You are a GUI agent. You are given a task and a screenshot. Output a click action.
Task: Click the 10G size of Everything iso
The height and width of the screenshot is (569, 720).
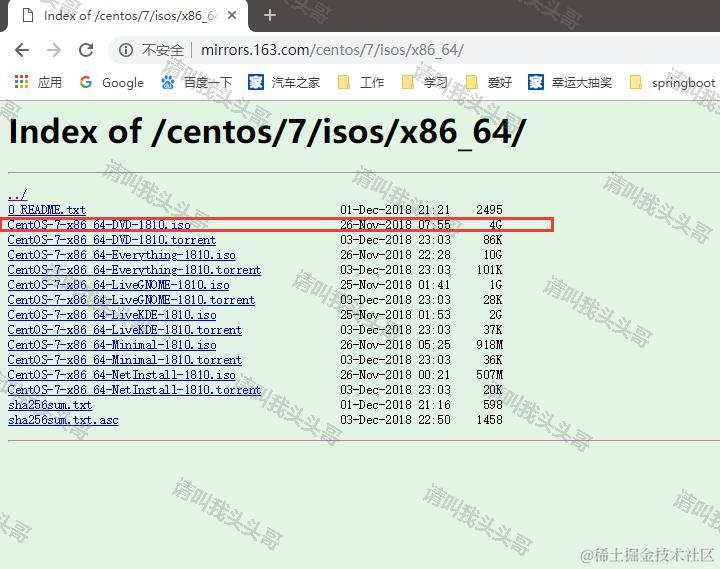point(493,255)
